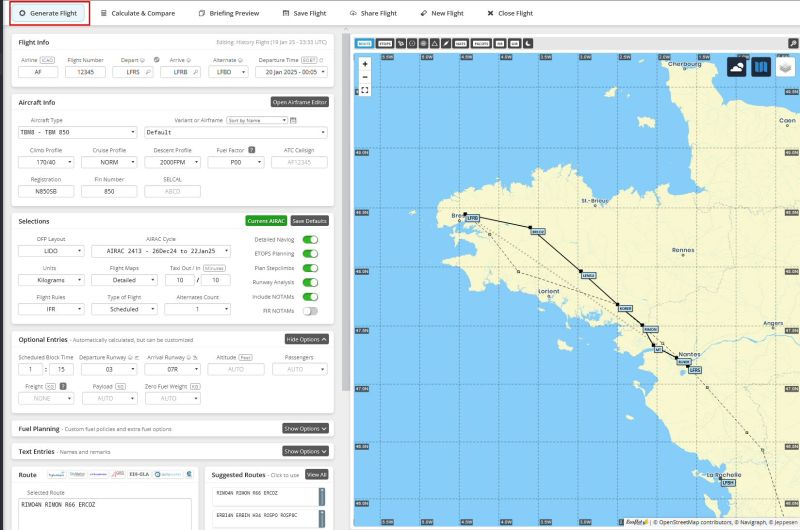Click Share Flight menu item
Viewport: 800px width, 530px height.
click(373, 13)
